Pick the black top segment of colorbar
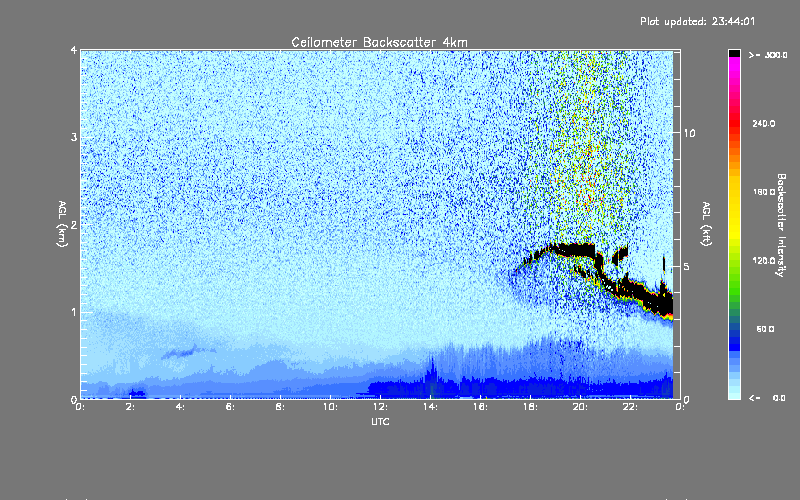The image size is (800, 500). click(734, 53)
